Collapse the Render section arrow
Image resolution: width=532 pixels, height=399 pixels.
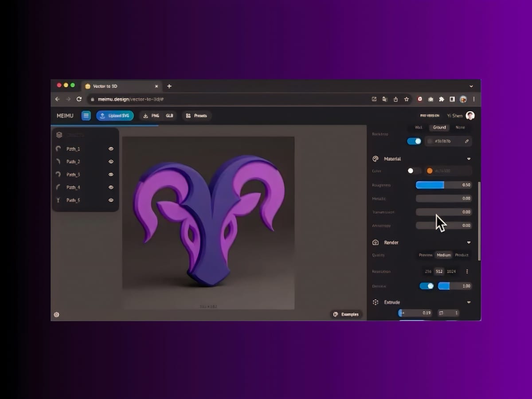469,243
